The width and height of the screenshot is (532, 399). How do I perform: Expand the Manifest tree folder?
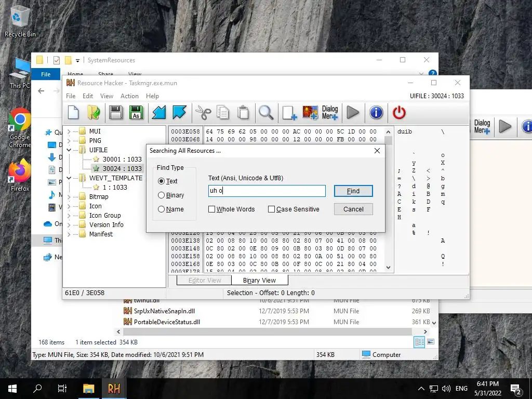pyautogui.click(x=69, y=234)
